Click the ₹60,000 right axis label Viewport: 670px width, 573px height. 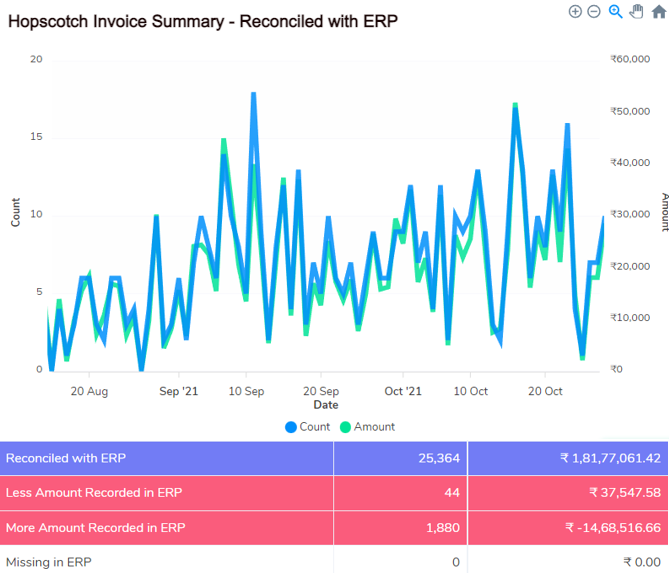pyautogui.click(x=630, y=59)
